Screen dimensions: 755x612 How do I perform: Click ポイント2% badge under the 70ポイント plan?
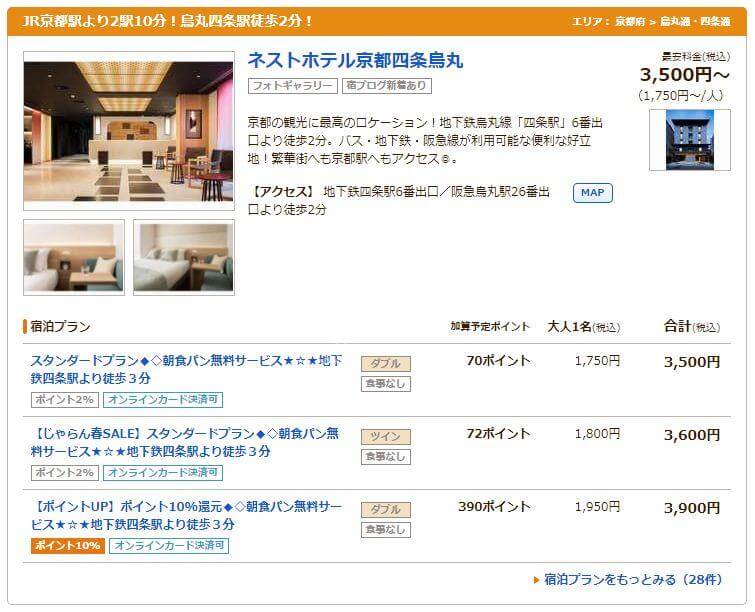(x=65, y=400)
